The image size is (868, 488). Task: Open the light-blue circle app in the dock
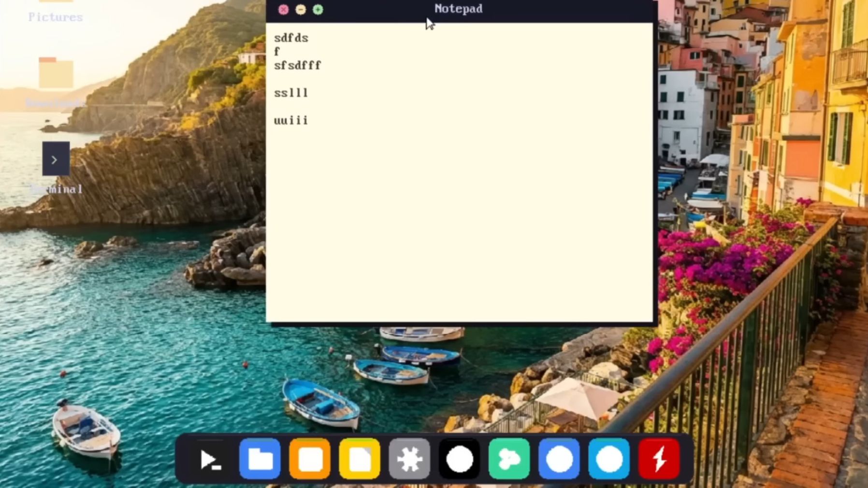click(x=608, y=459)
